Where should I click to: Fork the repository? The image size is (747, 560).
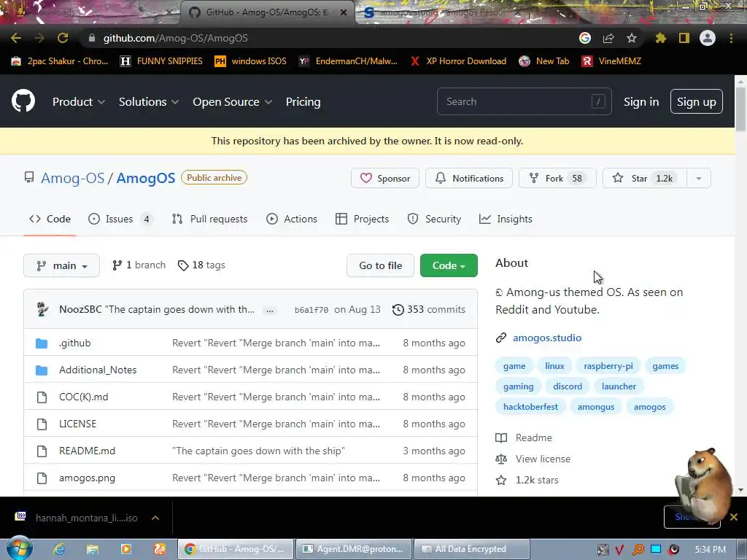557,178
